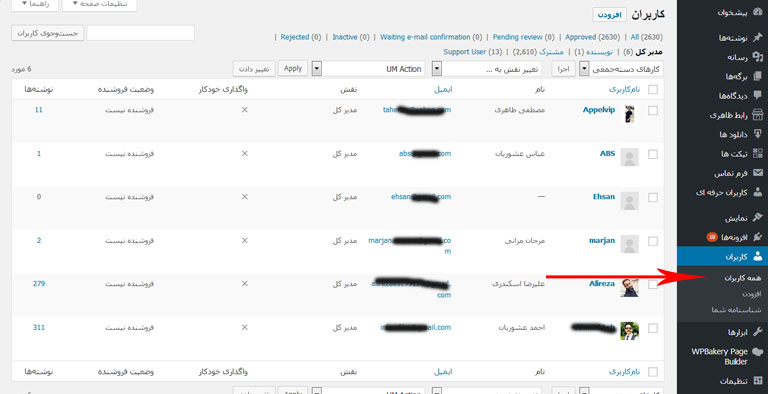Open the تنظیمات settings icon

757,380
